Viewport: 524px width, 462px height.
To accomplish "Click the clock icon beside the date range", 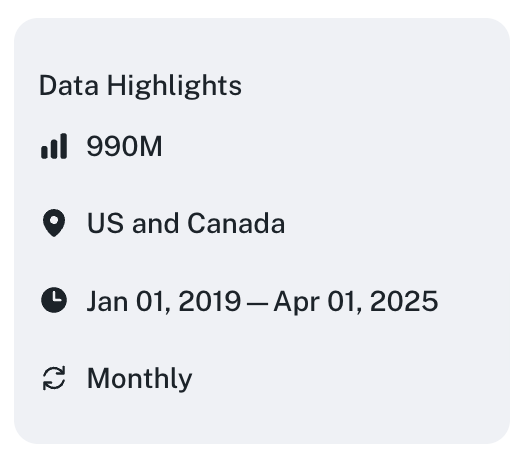I will click(x=54, y=300).
